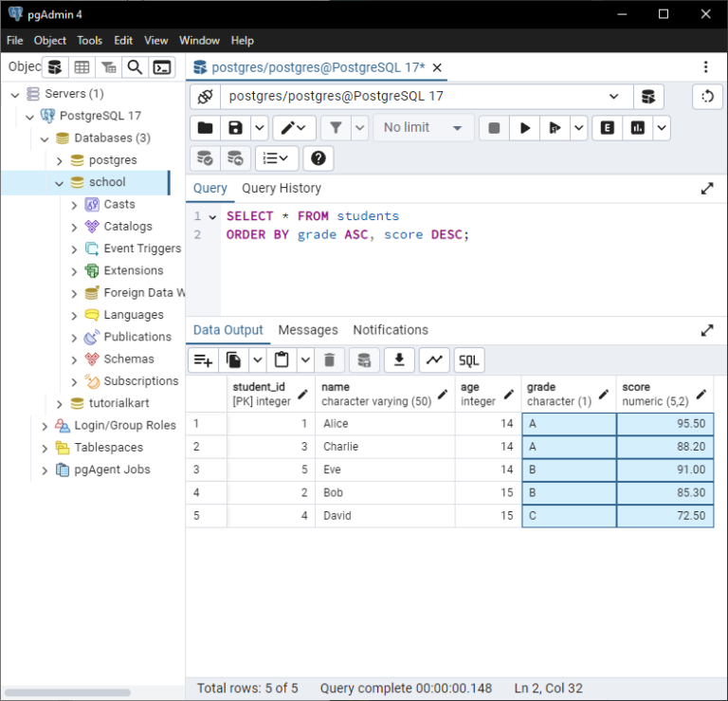Expand the Schemas tree node
This screenshot has width=728, height=701.
click(x=75, y=360)
